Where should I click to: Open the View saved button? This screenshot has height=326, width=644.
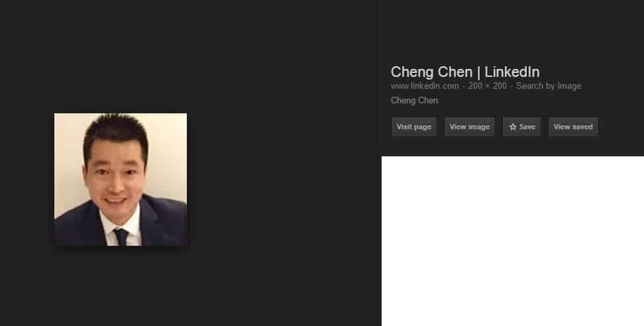573,127
